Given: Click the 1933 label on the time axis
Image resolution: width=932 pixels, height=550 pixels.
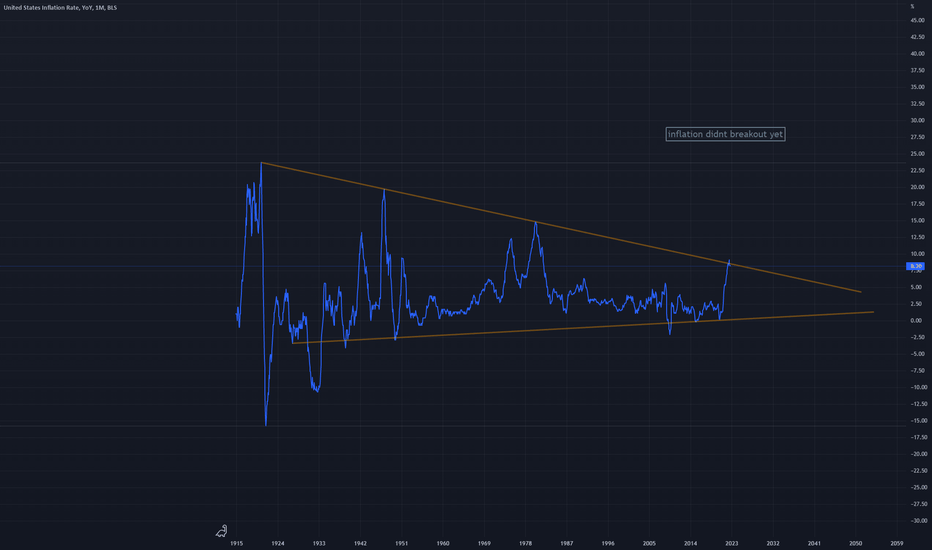Looking at the screenshot, I should pos(319,543).
